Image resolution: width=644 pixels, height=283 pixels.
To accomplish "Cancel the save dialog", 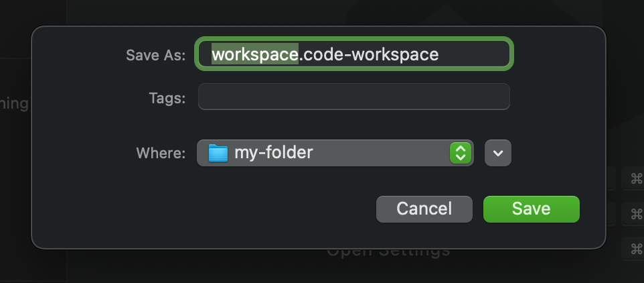I will (x=424, y=209).
